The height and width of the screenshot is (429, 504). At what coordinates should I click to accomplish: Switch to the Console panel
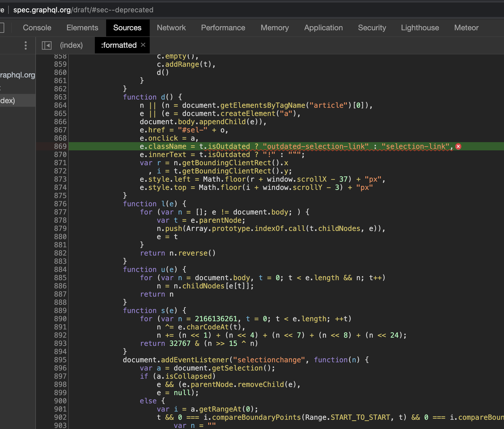pos(37,28)
